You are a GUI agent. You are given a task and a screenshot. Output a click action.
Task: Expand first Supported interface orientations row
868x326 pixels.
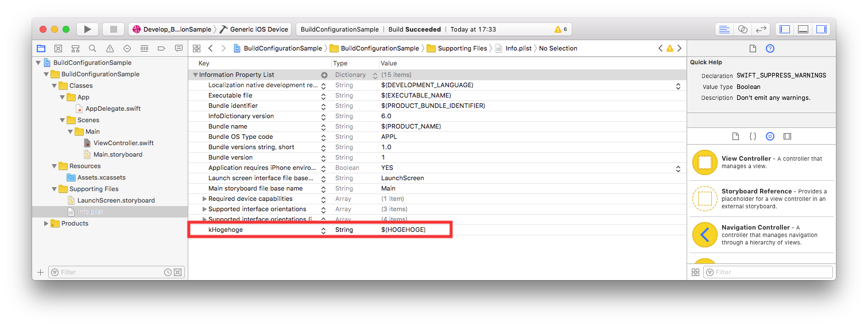pos(204,209)
